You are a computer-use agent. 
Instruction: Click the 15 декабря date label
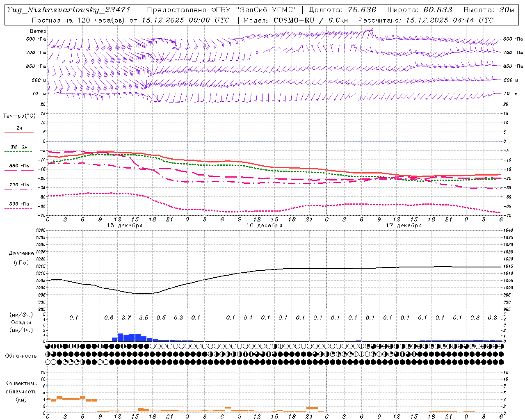click(125, 226)
